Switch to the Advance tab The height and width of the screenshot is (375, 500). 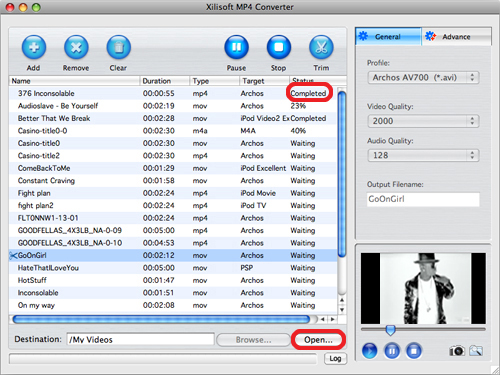click(x=456, y=36)
